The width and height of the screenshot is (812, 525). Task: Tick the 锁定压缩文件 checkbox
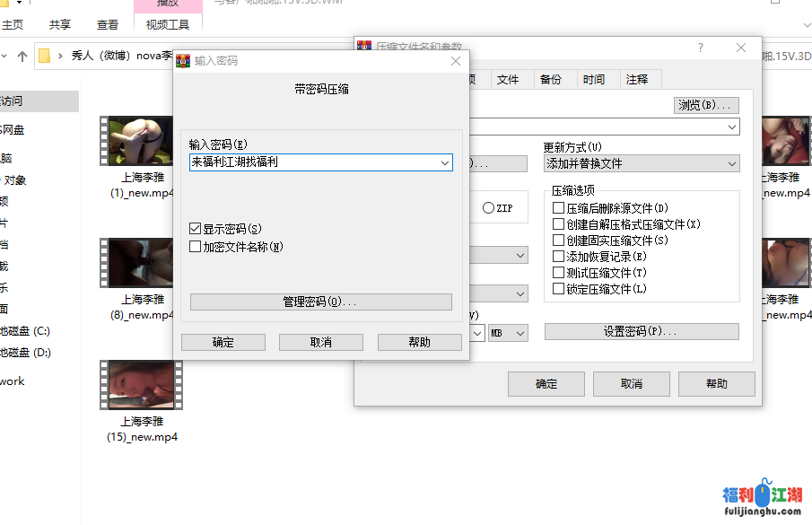pos(559,289)
